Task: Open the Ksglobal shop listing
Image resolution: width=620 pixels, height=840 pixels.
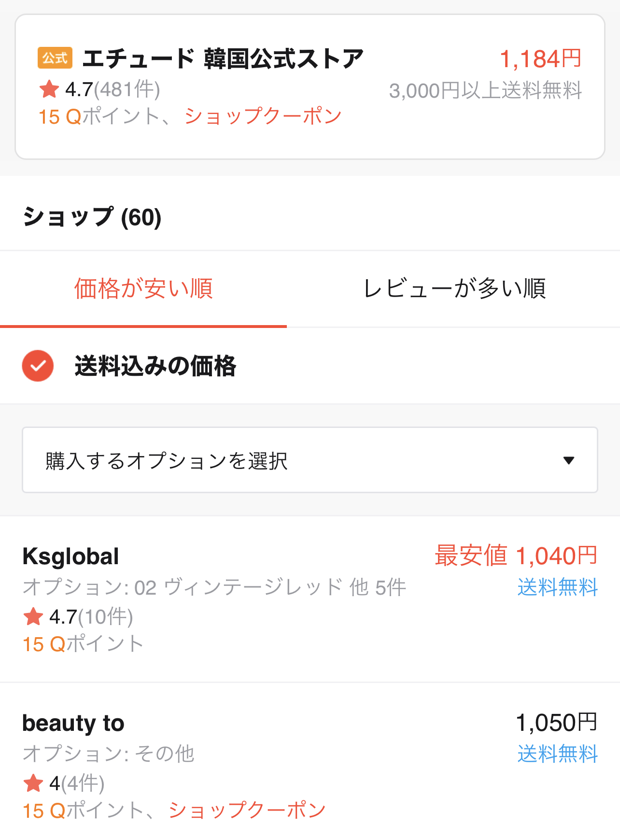Action: coord(70,556)
